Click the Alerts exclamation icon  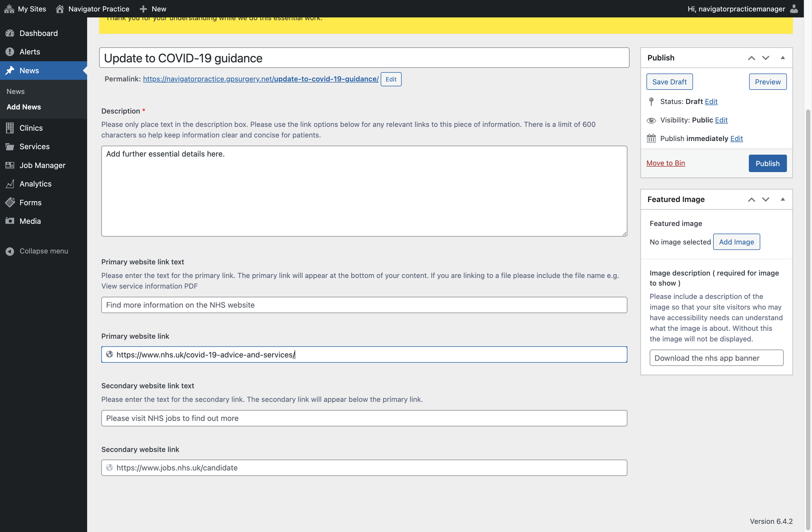point(10,52)
